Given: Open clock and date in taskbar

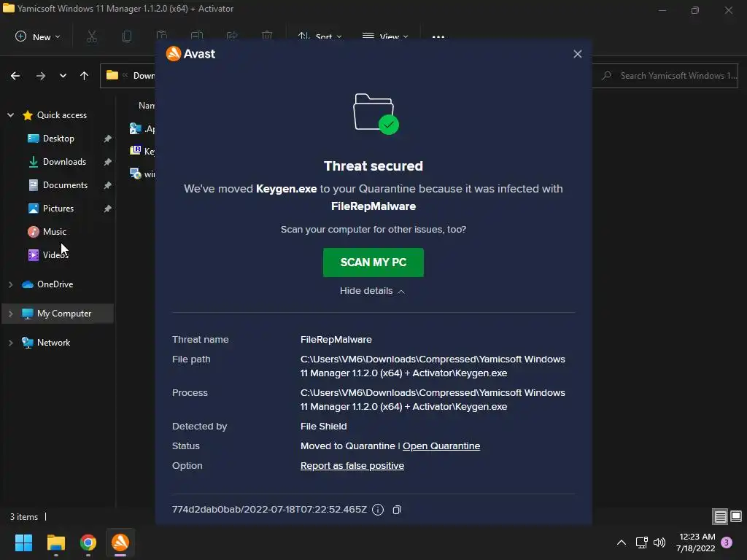Looking at the screenshot, I should (696, 542).
